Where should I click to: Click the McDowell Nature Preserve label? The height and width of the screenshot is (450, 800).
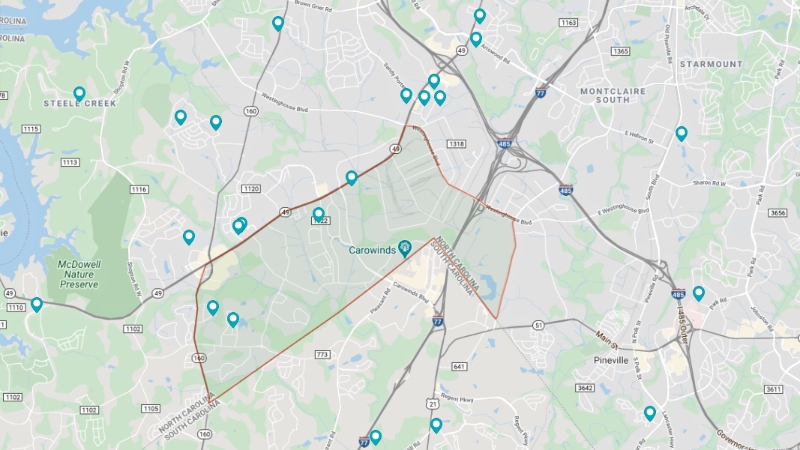click(79, 274)
